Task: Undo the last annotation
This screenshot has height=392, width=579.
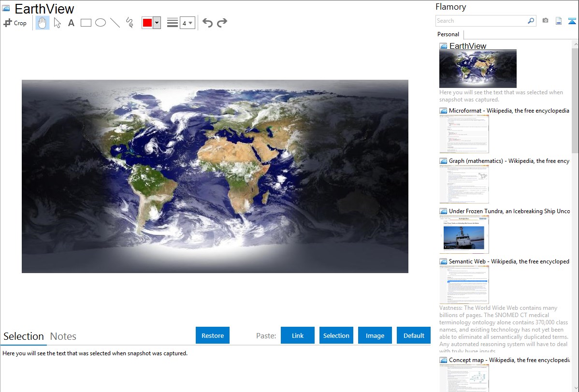Action: pyautogui.click(x=207, y=23)
